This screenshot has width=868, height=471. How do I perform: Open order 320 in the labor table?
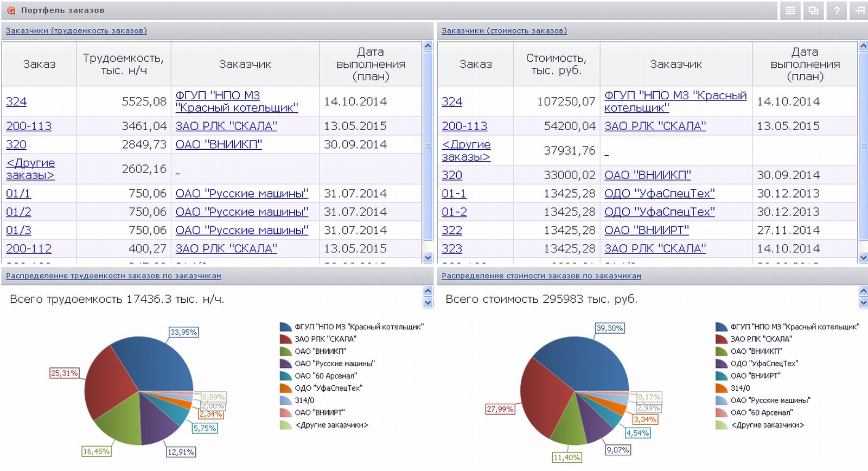(16, 144)
